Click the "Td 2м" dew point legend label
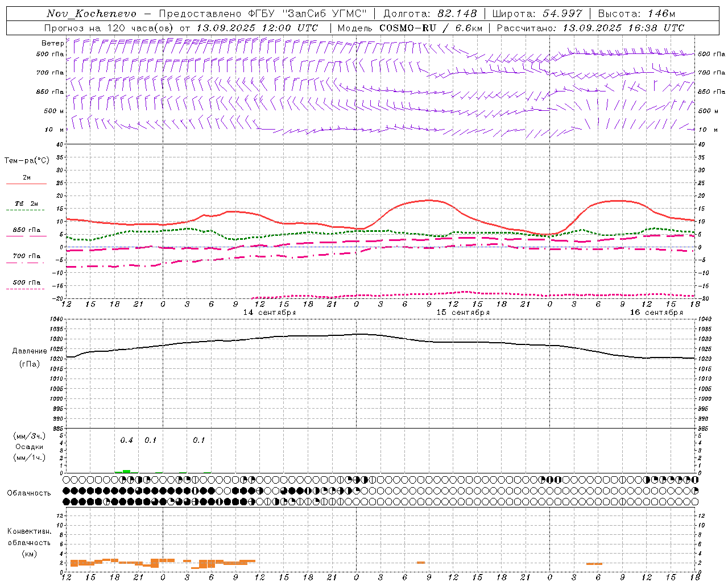 point(26,203)
